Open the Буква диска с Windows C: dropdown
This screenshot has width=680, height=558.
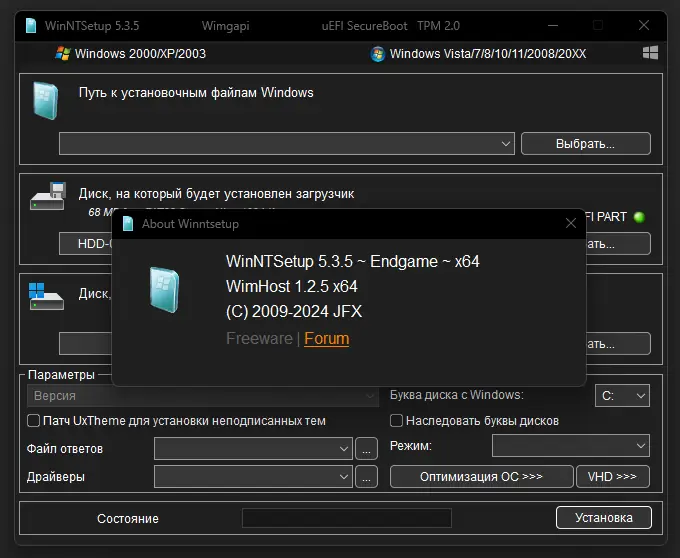point(622,395)
